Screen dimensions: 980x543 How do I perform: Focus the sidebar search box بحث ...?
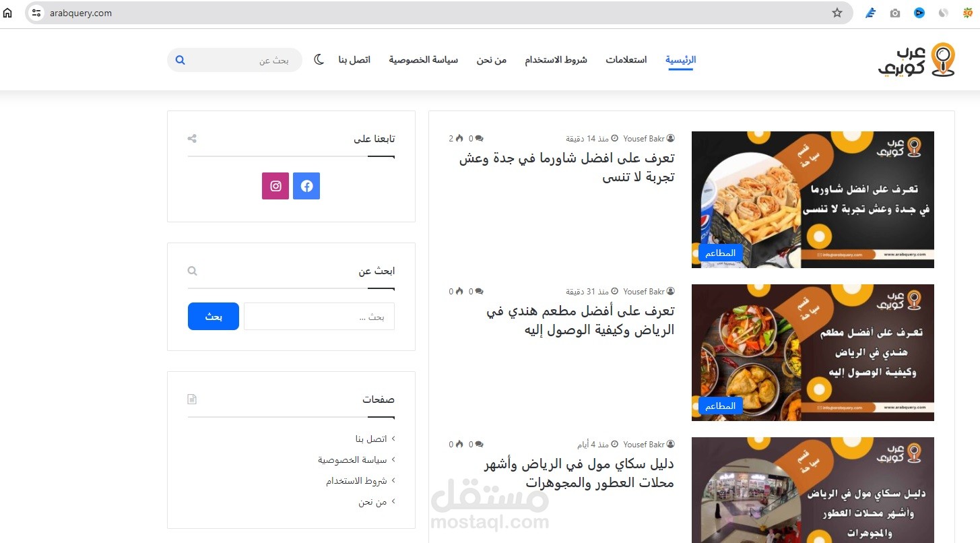(x=319, y=316)
